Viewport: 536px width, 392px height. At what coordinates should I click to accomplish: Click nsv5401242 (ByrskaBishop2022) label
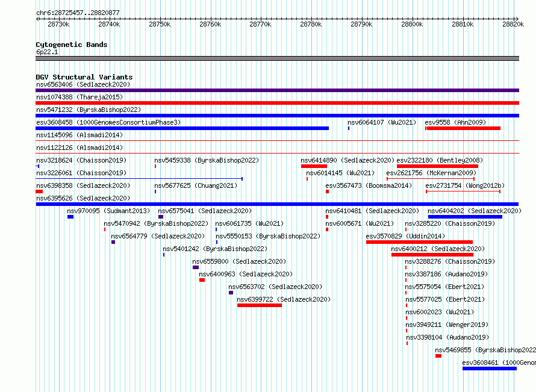tap(215, 249)
